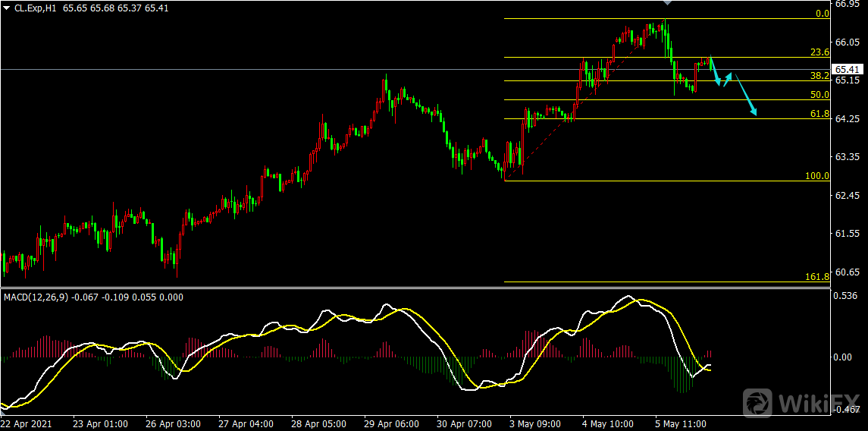The image size is (868, 431).
Task: Click the 22 Apr 2021 date label
Action: (27, 423)
